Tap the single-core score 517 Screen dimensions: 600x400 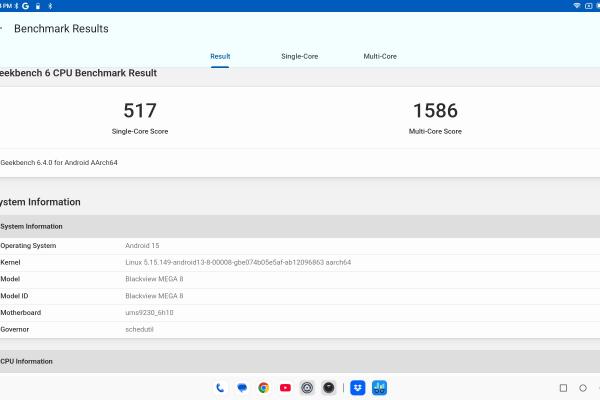[x=140, y=111]
